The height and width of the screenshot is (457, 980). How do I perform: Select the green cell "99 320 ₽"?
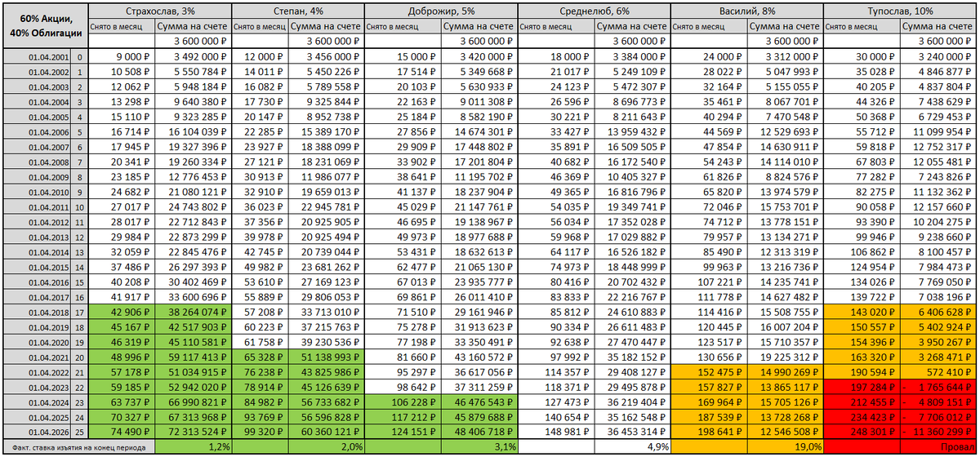[261, 430]
